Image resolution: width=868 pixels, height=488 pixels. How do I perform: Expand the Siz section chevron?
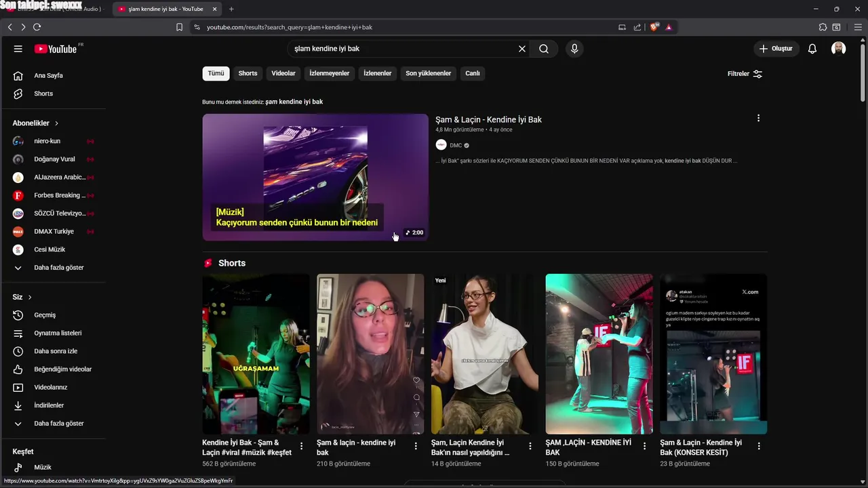30,298
